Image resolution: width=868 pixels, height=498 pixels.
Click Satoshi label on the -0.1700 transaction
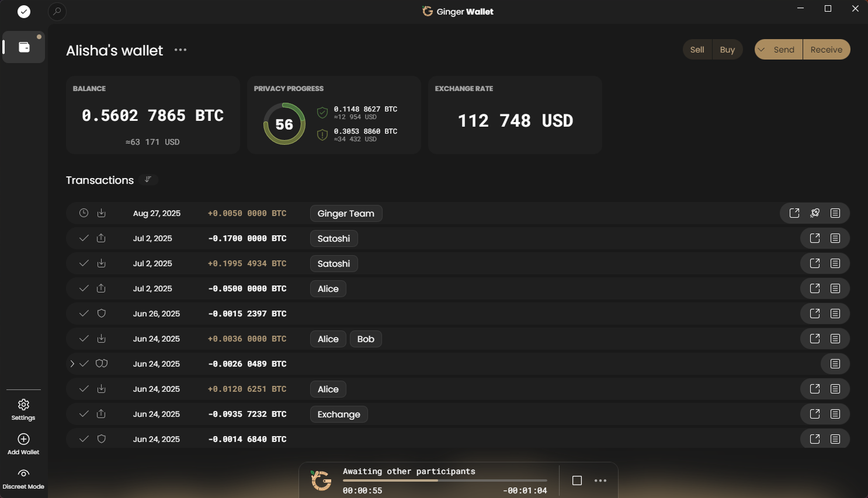pos(334,239)
